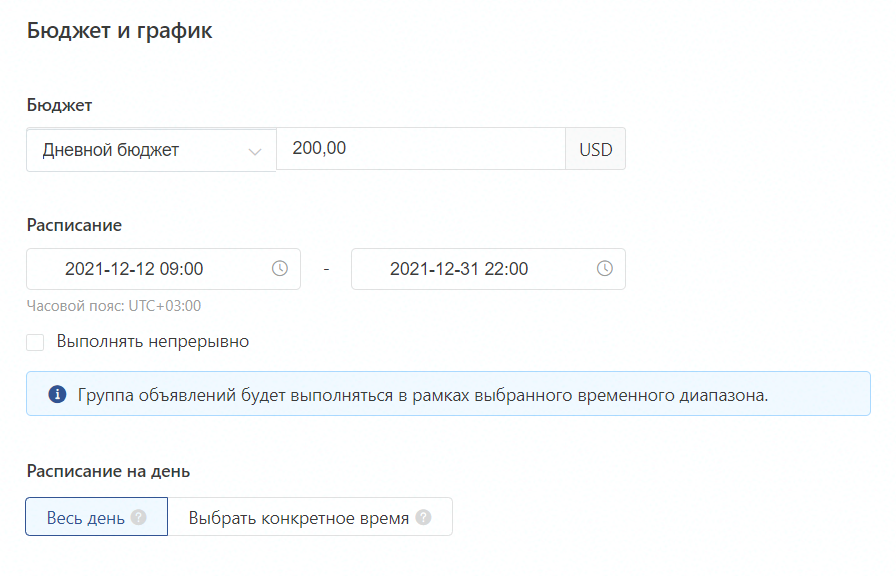The width and height of the screenshot is (896, 576).
Task: Select Выбрать конкретное время option
Action: click(310, 517)
